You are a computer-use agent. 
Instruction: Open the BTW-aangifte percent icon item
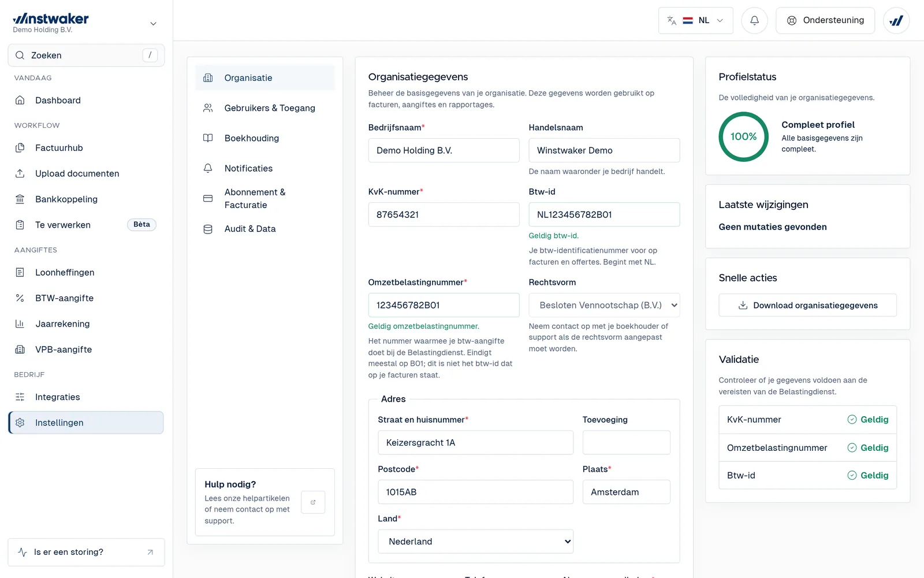(x=86, y=298)
